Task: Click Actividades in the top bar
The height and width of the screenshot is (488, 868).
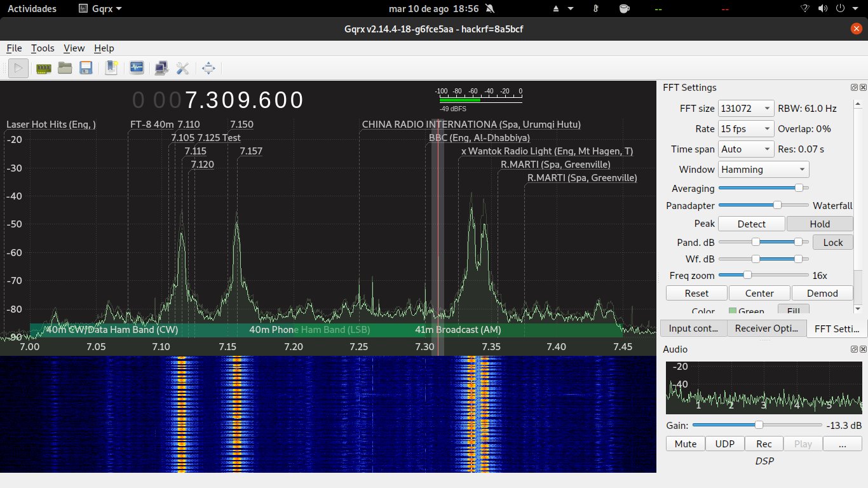Action: (x=32, y=8)
